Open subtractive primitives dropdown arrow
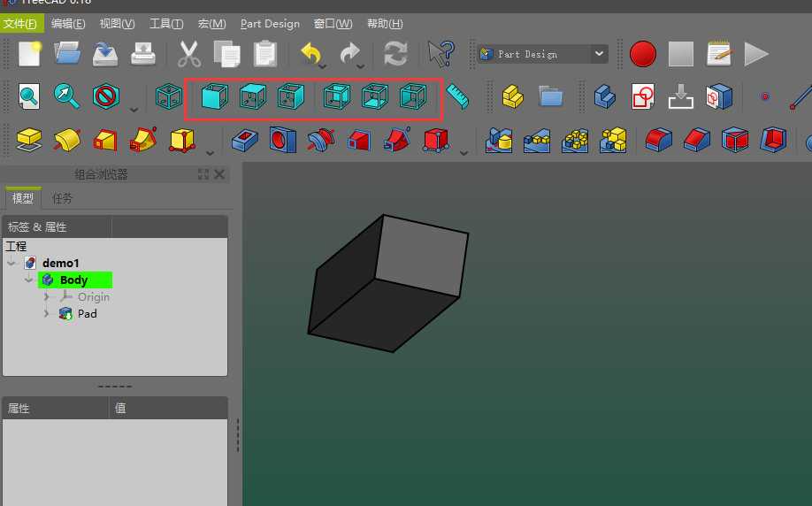This screenshot has height=506, width=812. (463, 153)
